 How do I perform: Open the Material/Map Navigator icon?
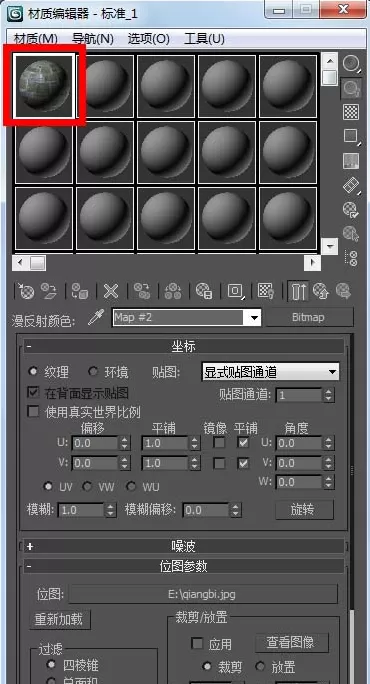point(351,257)
